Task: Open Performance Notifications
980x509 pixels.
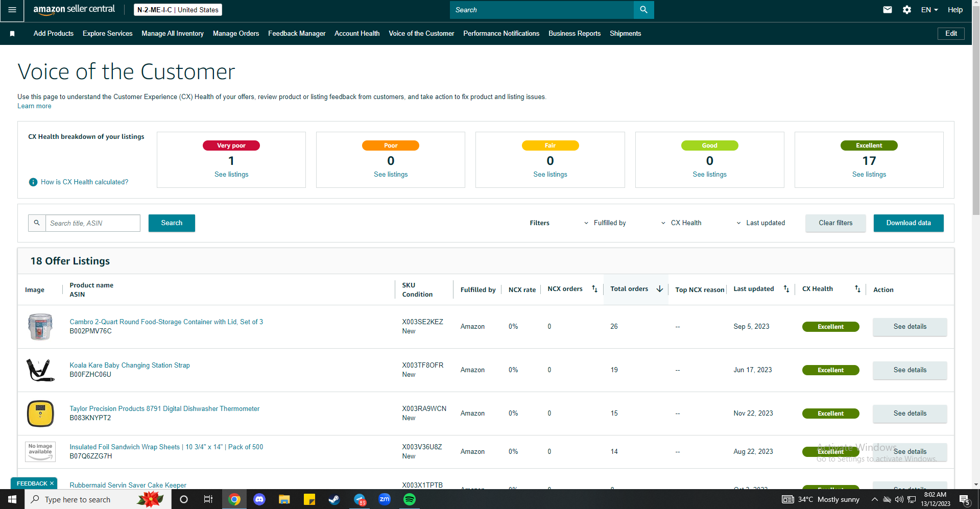Action: (501, 34)
